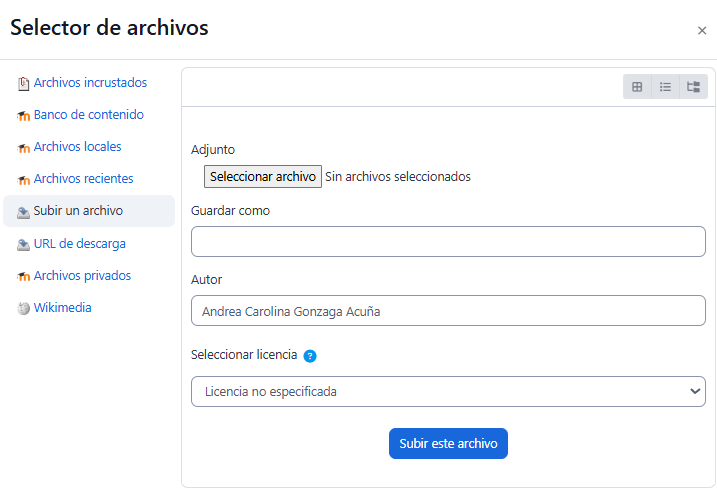Click the Banco de contenido Moodle icon
Viewport: 717px width, 489px height.
(x=23, y=116)
